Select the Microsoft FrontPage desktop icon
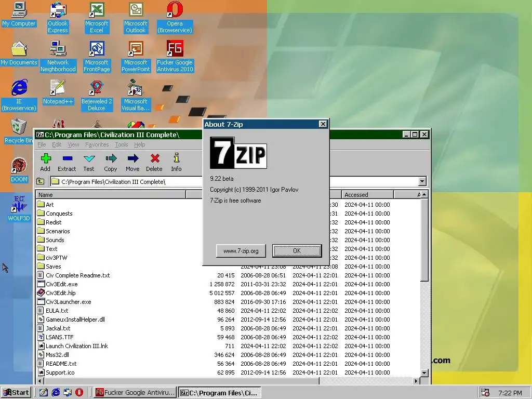 pos(97,57)
